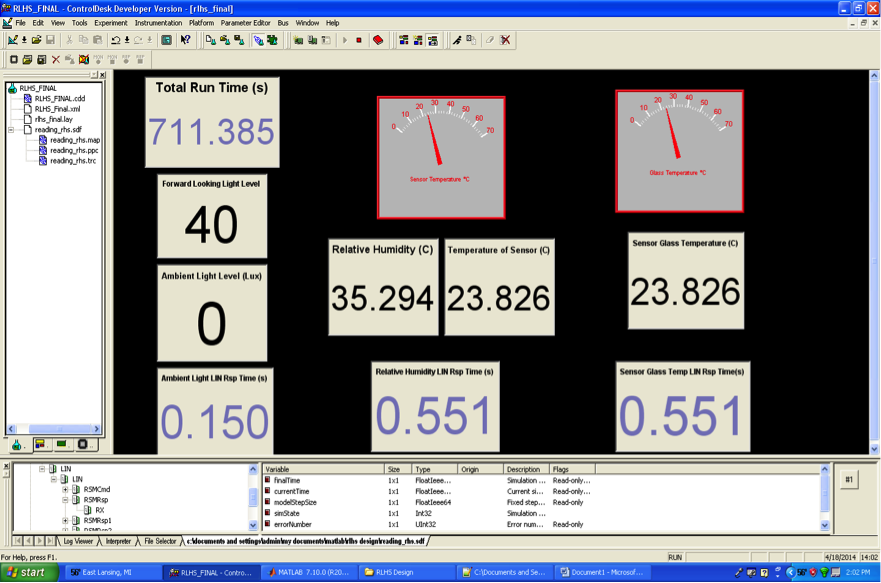The image size is (881, 583).
Task: Open the Windows start menu
Action: [x=29, y=572]
